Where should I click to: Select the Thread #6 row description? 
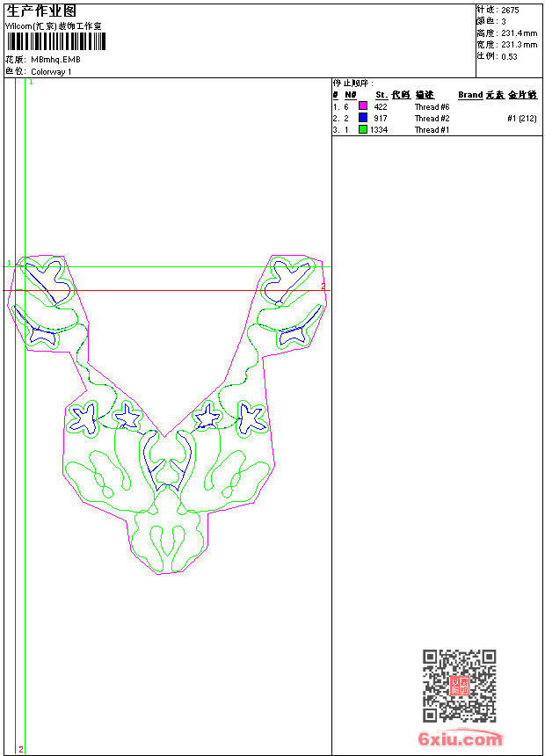pyautogui.click(x=432, y=106)
